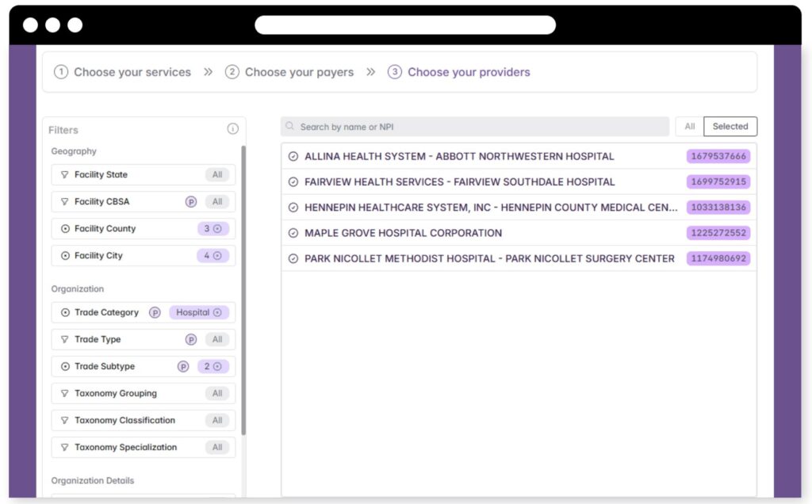The height and width of the screenshot is (504, 812).
Task: Open the Taxonomy Specialization All dropdown
Action: point(217,447)
